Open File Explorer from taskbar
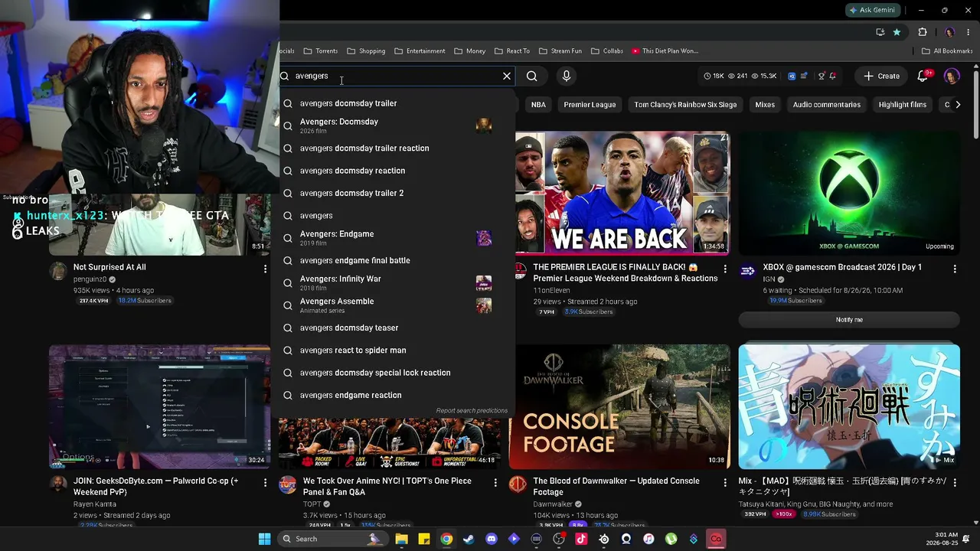 401,539
